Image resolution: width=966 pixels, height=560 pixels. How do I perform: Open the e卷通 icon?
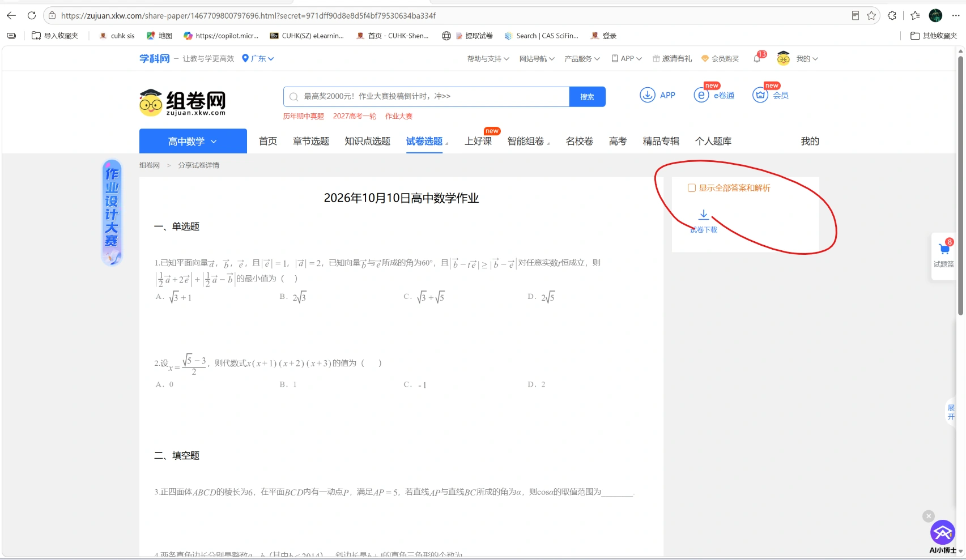pyautogui.click(x=701, y=95)
